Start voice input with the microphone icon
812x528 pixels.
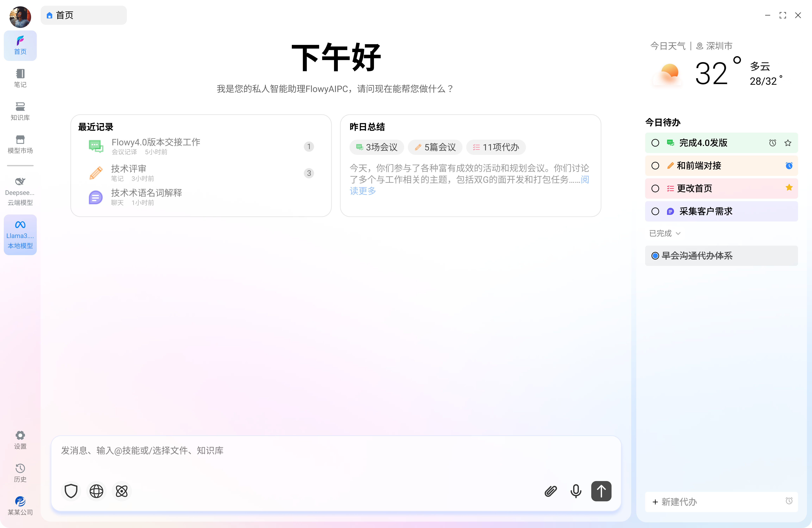tap(576, 491)
